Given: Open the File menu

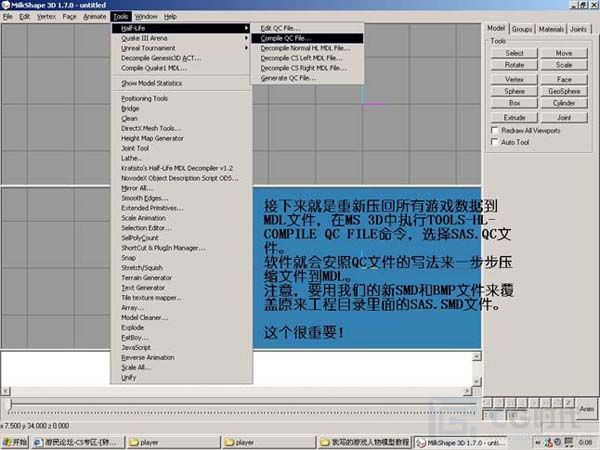Looking at the screenshot, I should click(8, 16).
